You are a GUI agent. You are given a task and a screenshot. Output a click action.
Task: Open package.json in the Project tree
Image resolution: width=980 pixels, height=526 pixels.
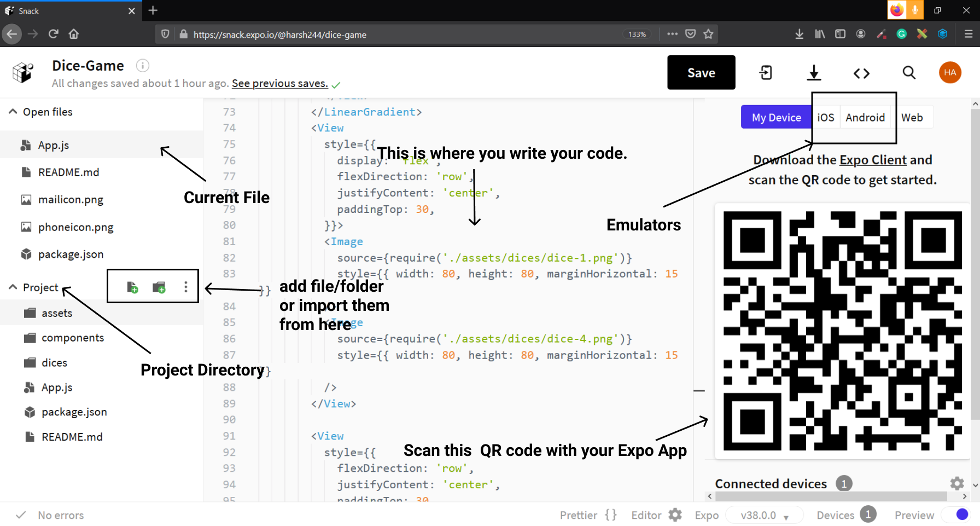pyautogui.click(x=102, y=412)
